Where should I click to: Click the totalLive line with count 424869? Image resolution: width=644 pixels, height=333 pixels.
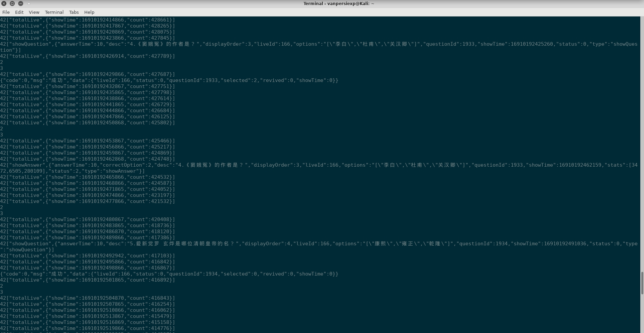point(87,153)
